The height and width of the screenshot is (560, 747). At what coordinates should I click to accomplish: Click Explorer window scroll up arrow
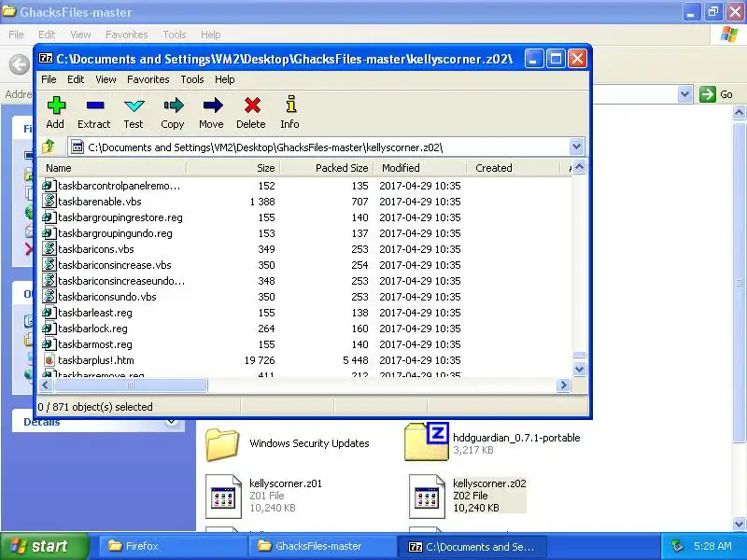tap(739, 113)
